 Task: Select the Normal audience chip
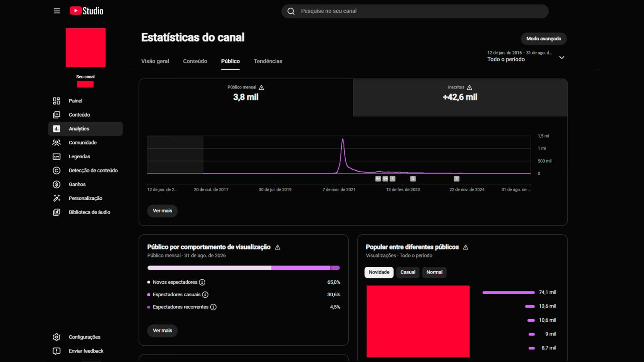pyautogui.click(x=434, y=272)
